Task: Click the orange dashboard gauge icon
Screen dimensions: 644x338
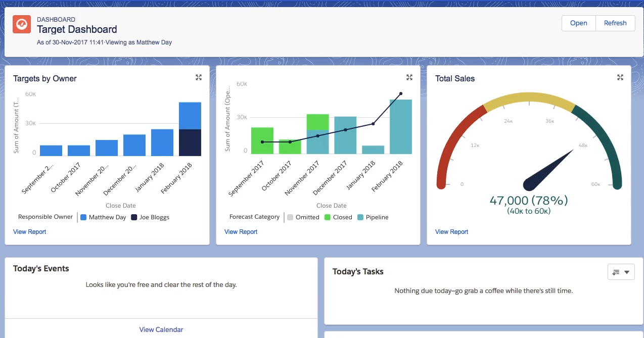Action: [22, 24]
